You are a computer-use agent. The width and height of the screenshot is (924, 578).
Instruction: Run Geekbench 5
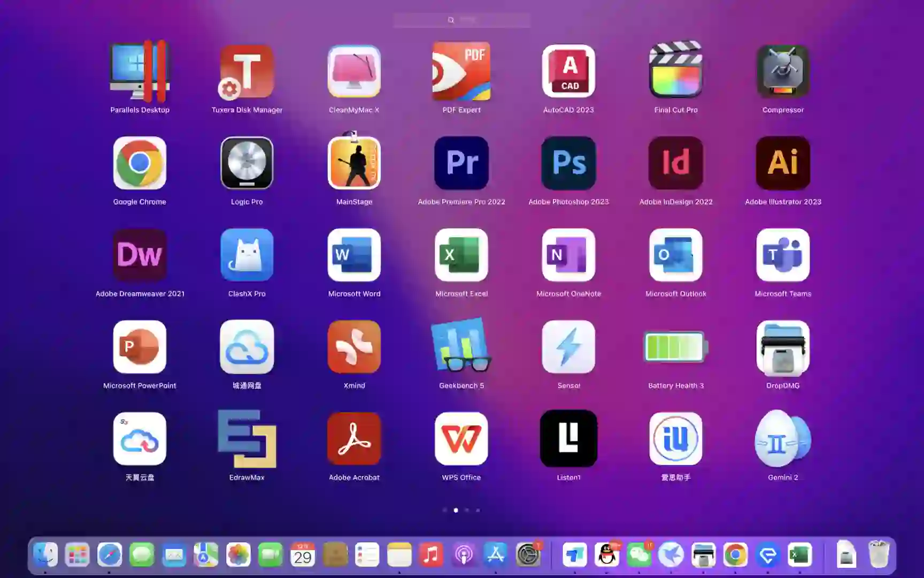461,347
